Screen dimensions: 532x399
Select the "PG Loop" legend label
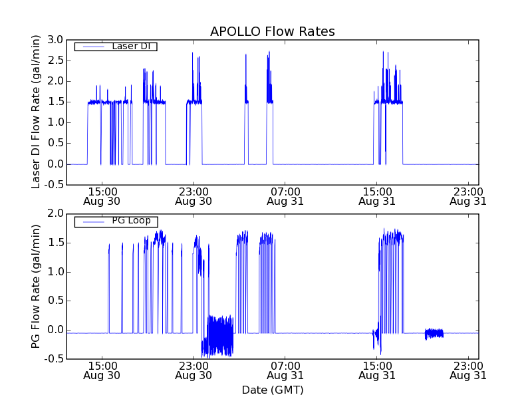pyautogui.click(x=131, y=221)
